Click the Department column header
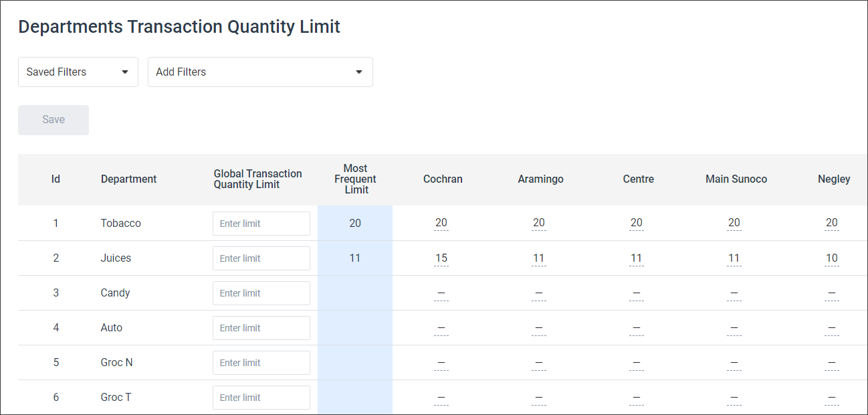The image size is (868, 415). 128,179
